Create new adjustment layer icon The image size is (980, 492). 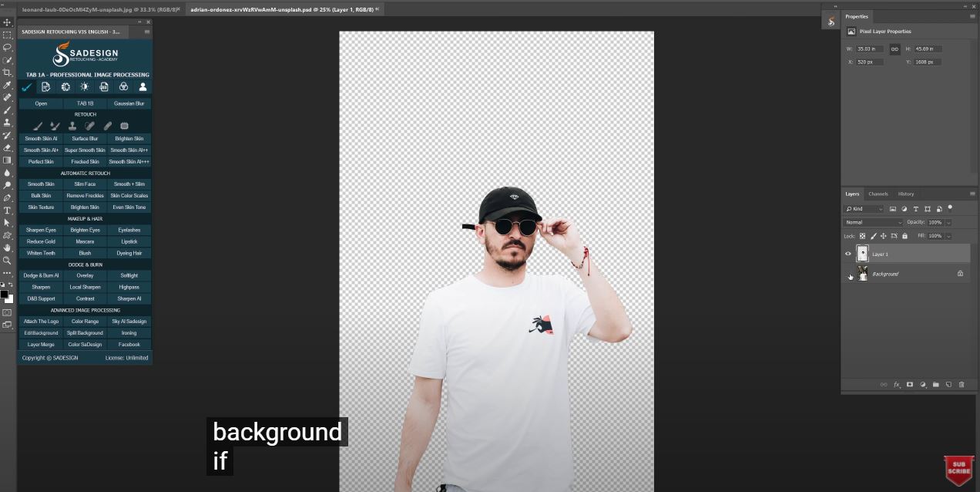(x=923, y=384)
